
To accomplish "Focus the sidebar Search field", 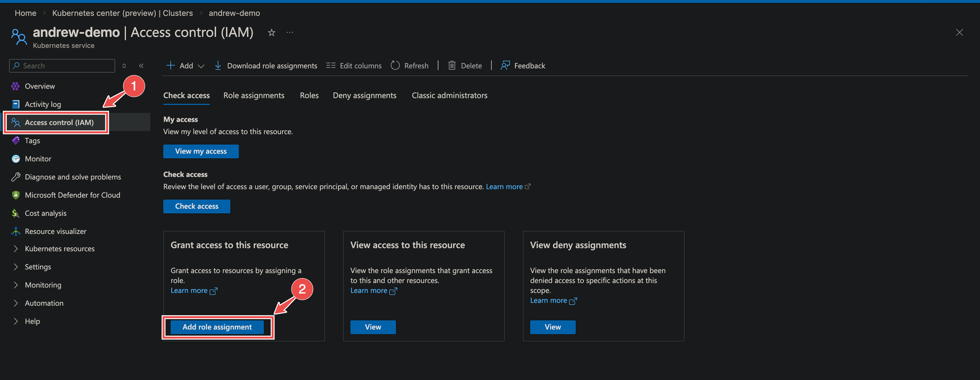I will point(62,66).
